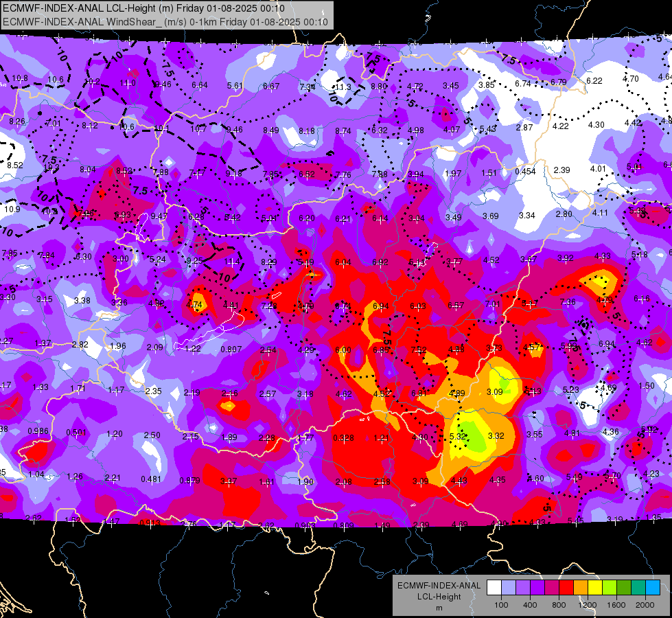
Task: Choose the yellow legend swatch
Action: 595,587
